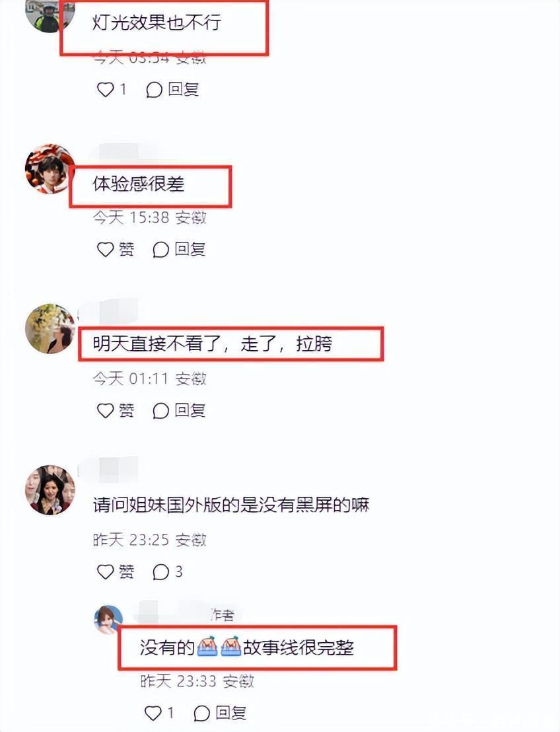Like the '请问姐妹国外版' comment
Viewport: 560px width, 732px height.
(x=116, y=571)
